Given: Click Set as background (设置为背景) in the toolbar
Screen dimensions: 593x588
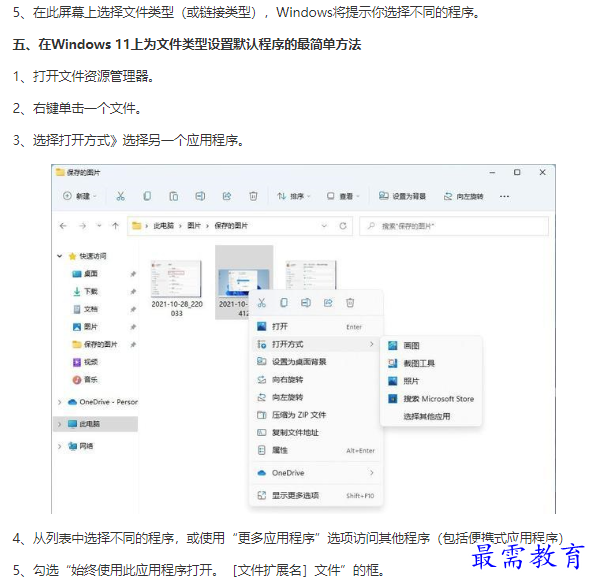Looking at the screenshot, I should coord(402,196).
